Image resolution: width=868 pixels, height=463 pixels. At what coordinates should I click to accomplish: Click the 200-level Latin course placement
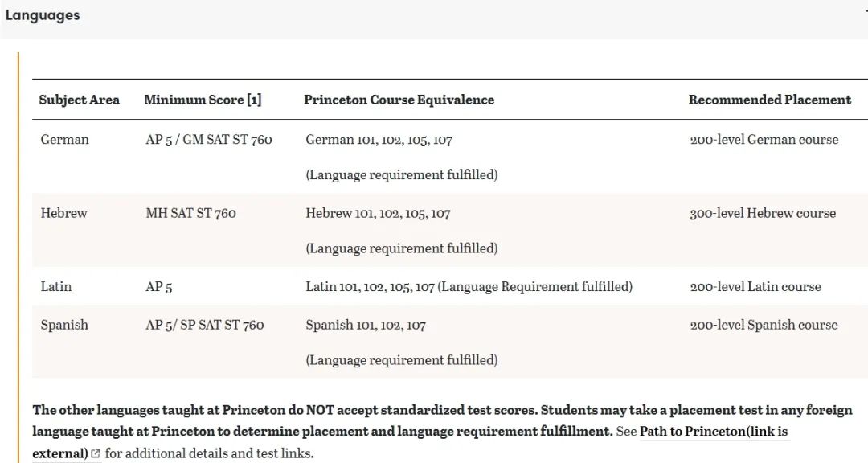(x=755, y=286)
